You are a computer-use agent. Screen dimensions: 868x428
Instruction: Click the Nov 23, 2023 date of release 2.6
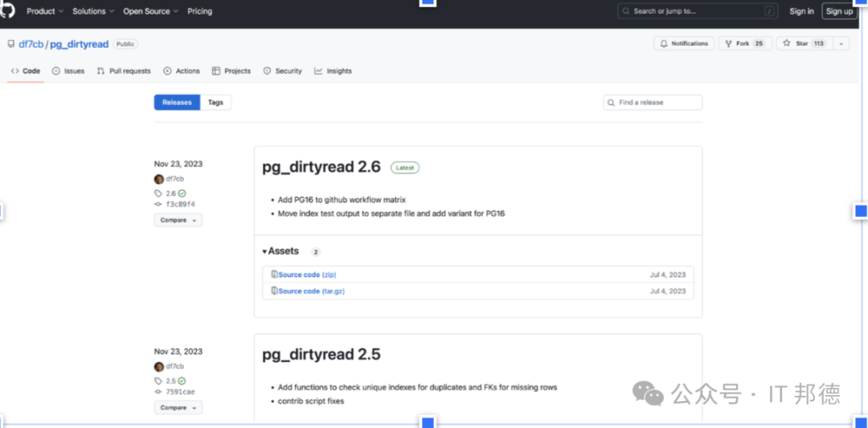[178, 164]
